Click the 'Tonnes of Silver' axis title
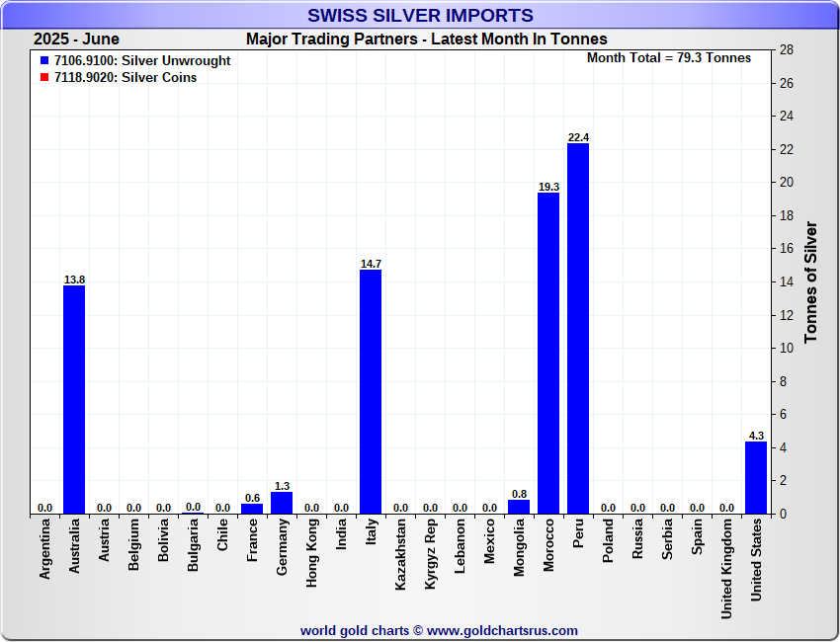The image size is (840, 642). pyautogui.click(x=811, y=282)
